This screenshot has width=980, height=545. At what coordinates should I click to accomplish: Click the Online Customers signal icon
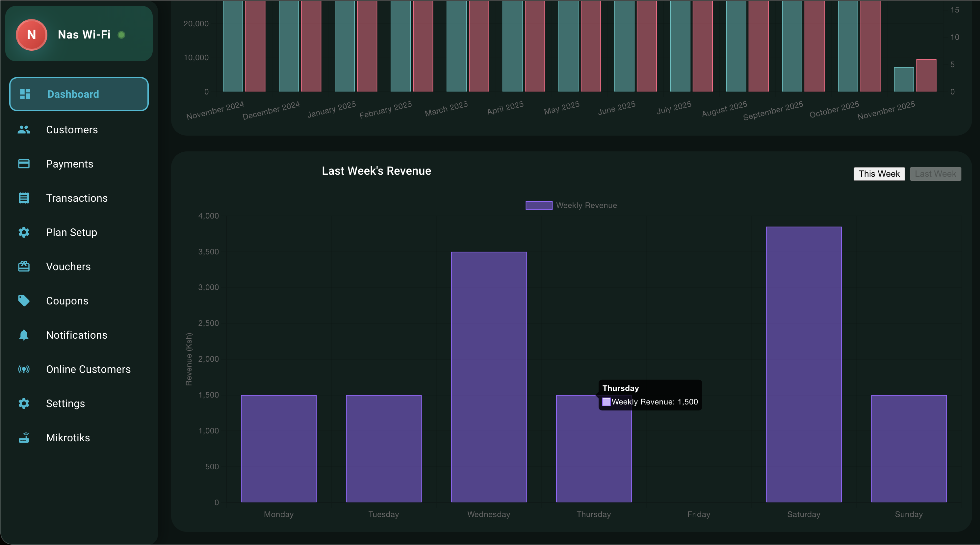(24, 369)
